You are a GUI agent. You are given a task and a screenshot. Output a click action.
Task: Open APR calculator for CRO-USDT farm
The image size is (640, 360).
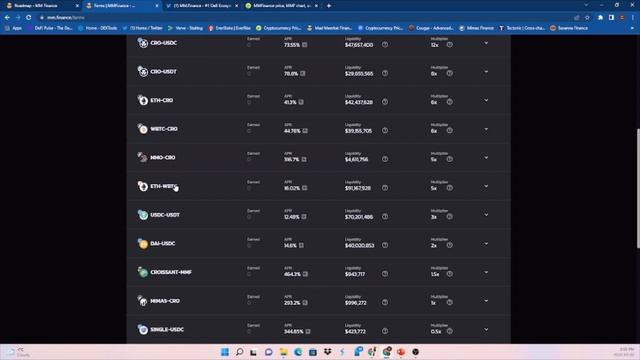pos(302,73)
